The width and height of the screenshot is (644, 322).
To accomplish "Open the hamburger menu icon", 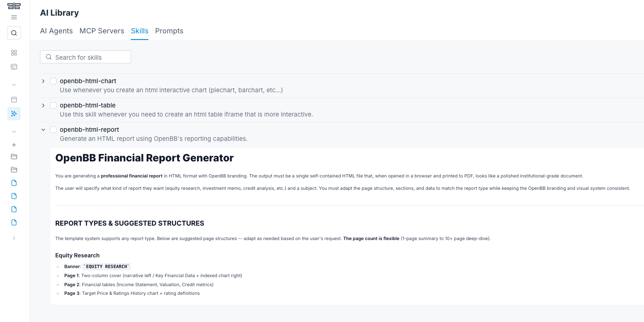I will click(14, 17).
